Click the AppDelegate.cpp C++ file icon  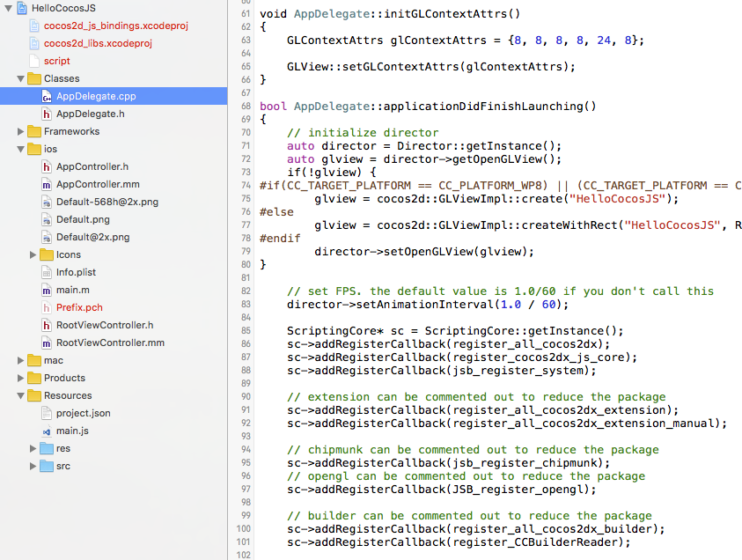[47, 96]
